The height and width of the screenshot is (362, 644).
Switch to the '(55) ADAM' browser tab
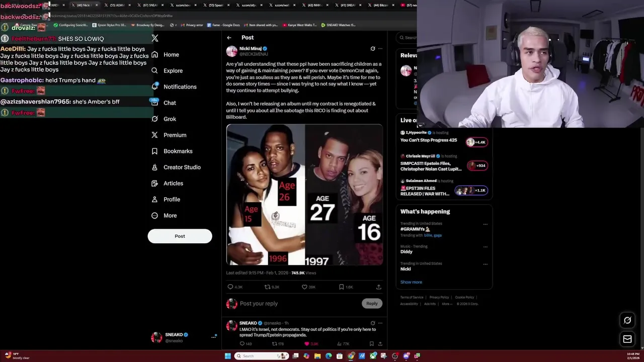point(116,5)
